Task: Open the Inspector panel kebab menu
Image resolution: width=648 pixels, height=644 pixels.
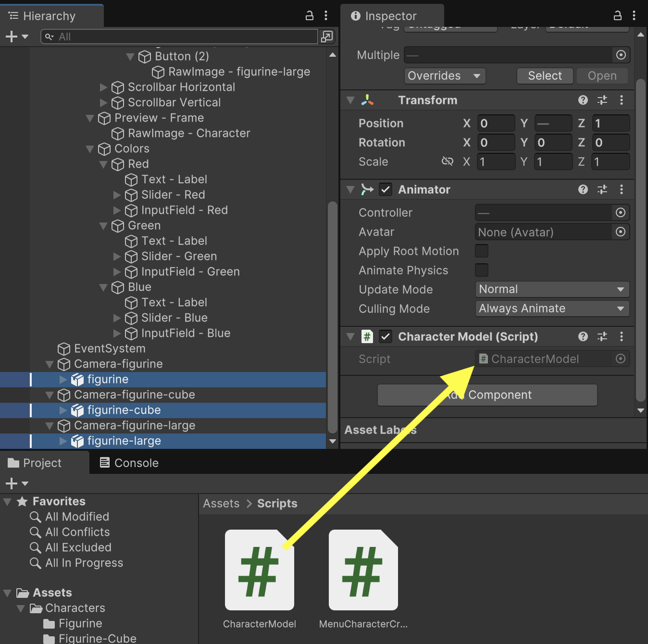Action: pos(634,16)
